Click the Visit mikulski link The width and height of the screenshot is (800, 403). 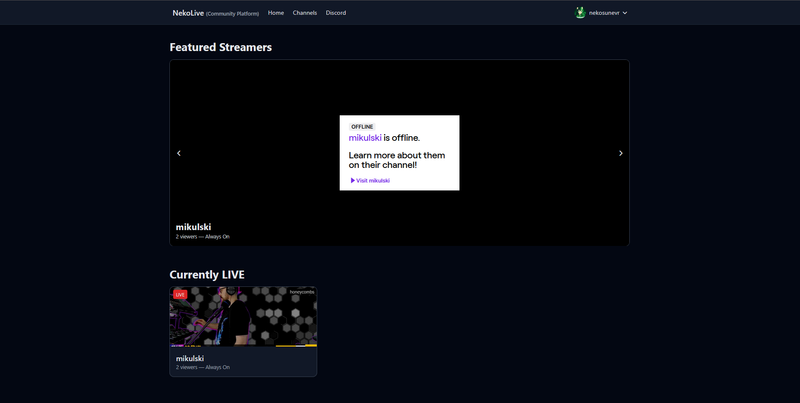[x=372, y=180]
